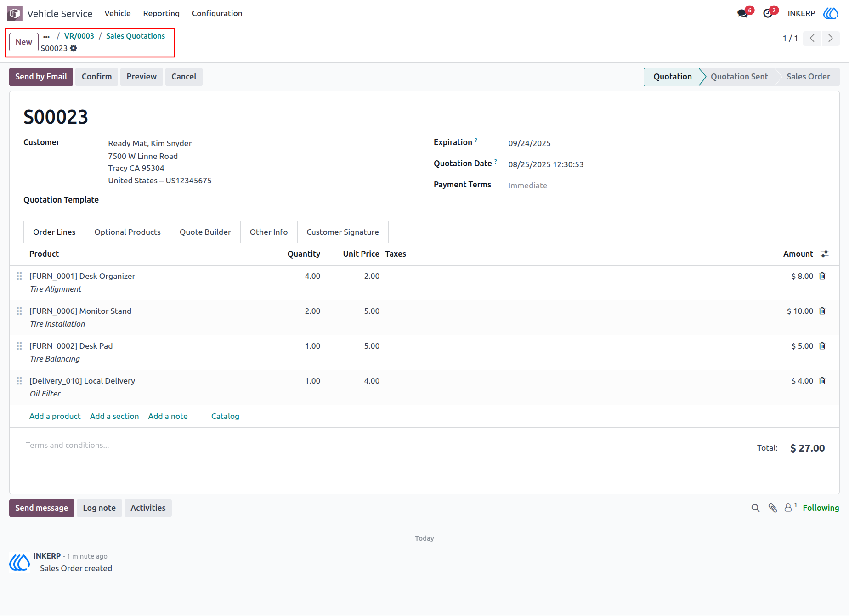Delete the Monitor Stand line

click(822, 311)
